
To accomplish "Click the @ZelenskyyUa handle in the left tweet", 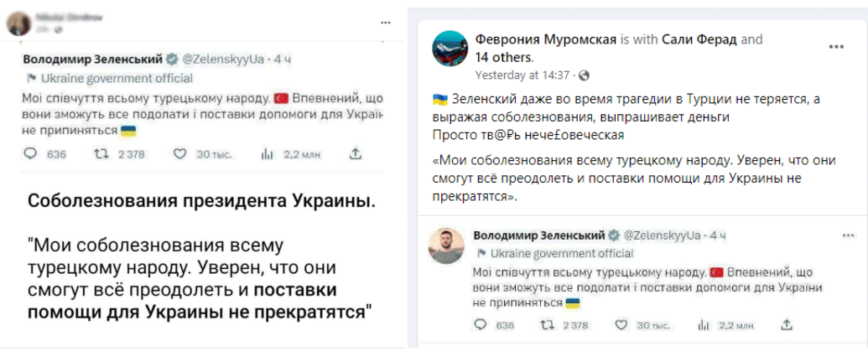I will click(223, 59).
